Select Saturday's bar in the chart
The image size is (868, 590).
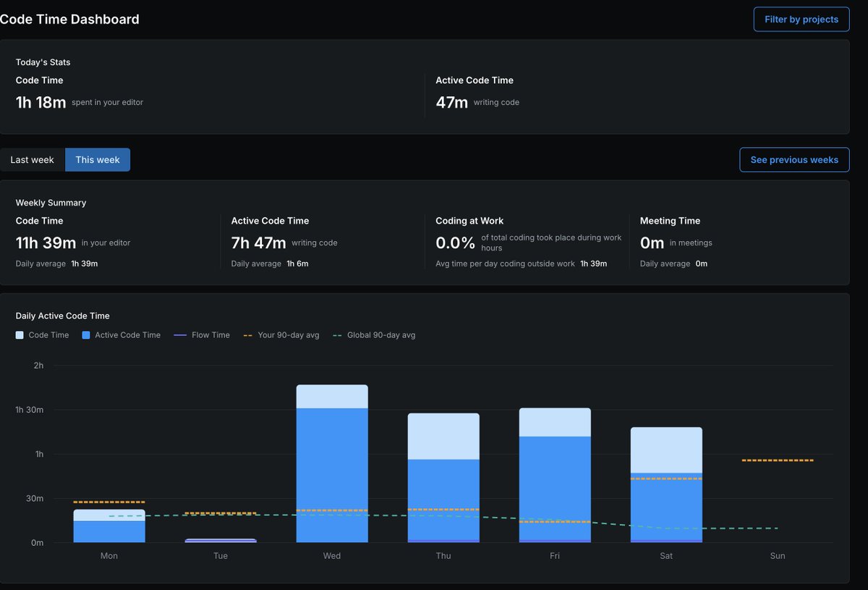tap(666, 485)
